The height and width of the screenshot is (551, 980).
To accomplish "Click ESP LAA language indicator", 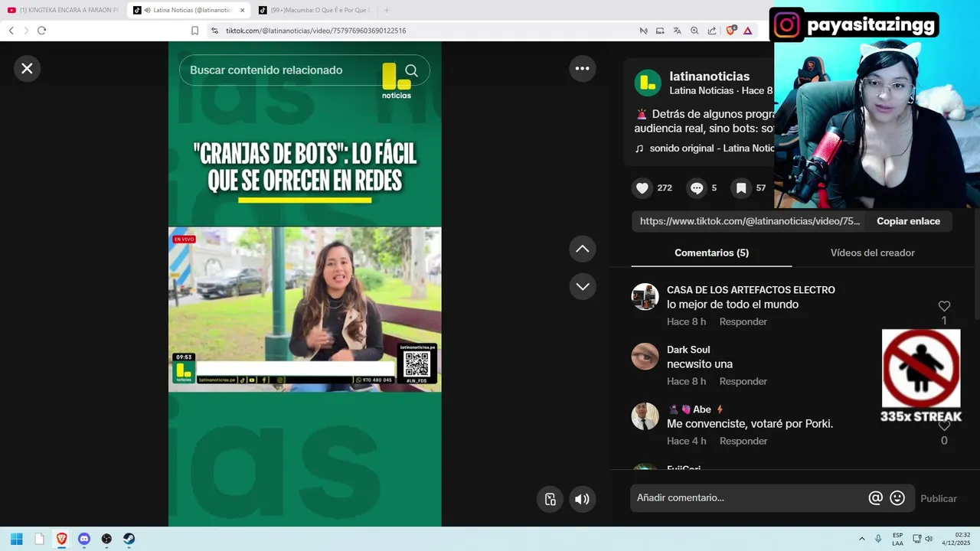I will coord(897,539).
